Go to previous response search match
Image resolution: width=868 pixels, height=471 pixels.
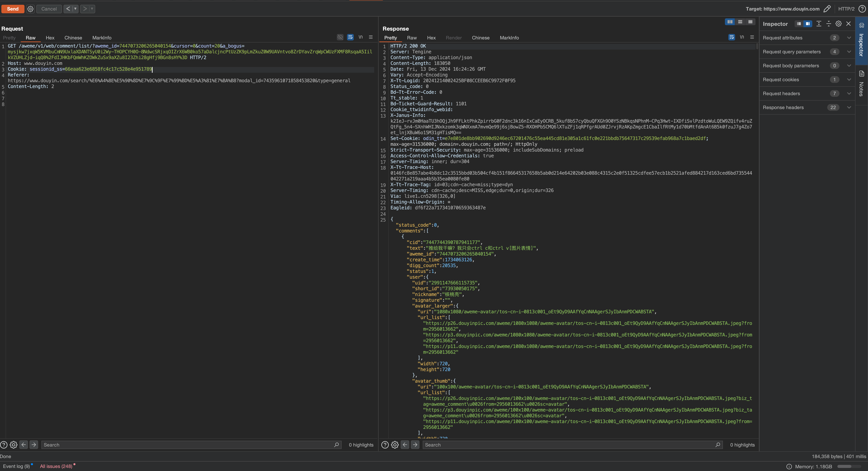point(405,445)
